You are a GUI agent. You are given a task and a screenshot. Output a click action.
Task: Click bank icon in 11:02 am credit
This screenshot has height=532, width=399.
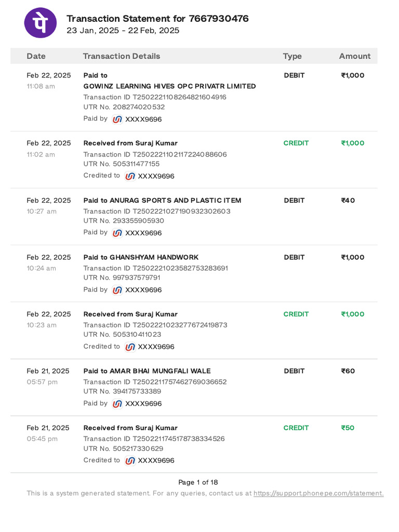click(130, 176)
